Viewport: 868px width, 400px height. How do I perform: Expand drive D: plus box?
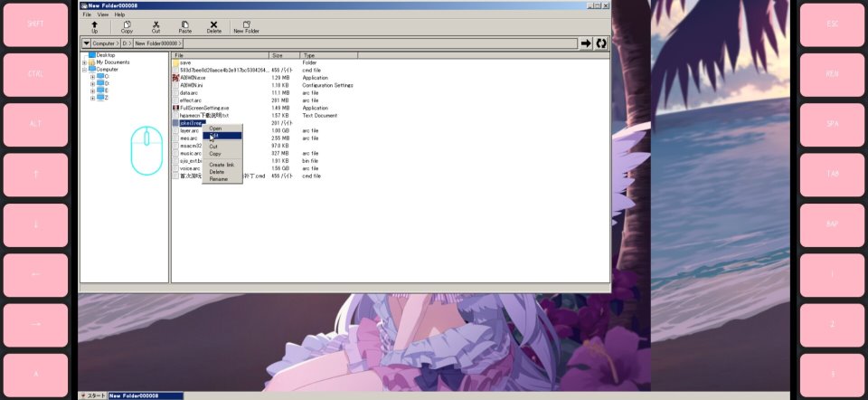(92, 84)
